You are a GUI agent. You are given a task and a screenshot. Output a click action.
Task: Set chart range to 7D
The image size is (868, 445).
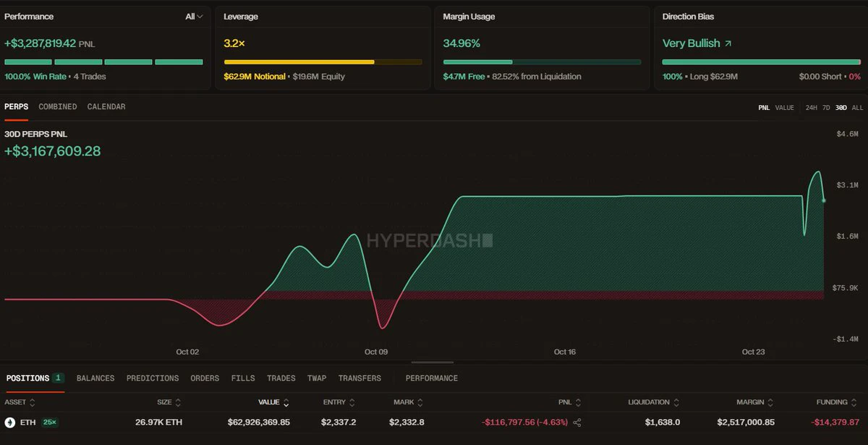click(826, 108)
